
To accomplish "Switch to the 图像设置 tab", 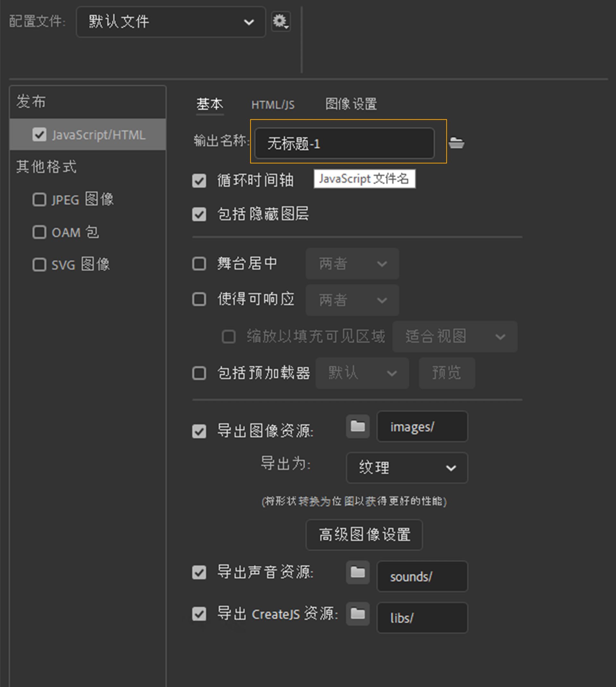I will [351, 105].
